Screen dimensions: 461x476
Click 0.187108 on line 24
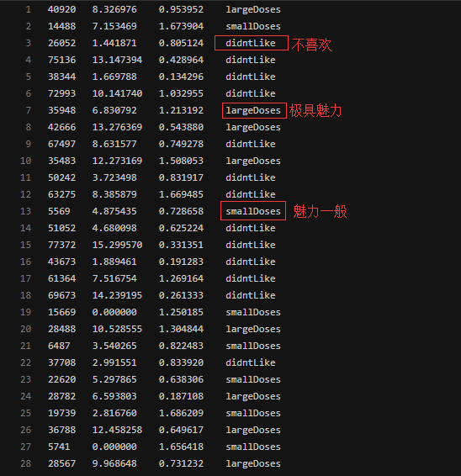tap(181, 396)
